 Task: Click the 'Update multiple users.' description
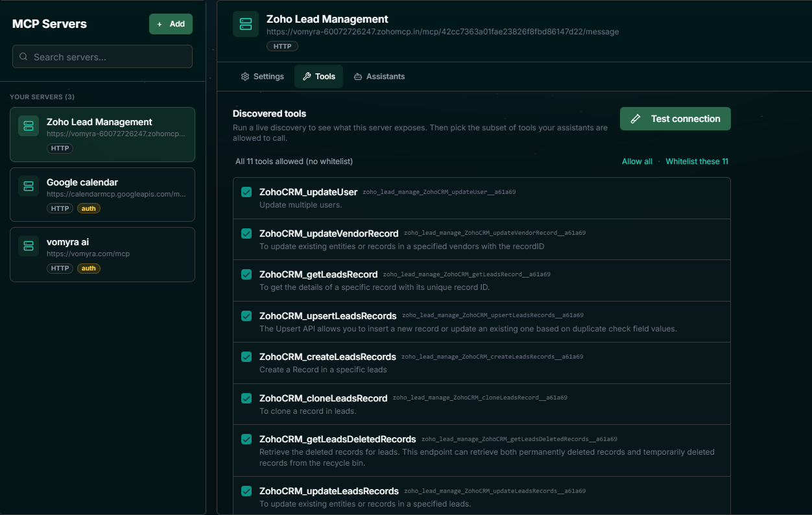(300, 205)
